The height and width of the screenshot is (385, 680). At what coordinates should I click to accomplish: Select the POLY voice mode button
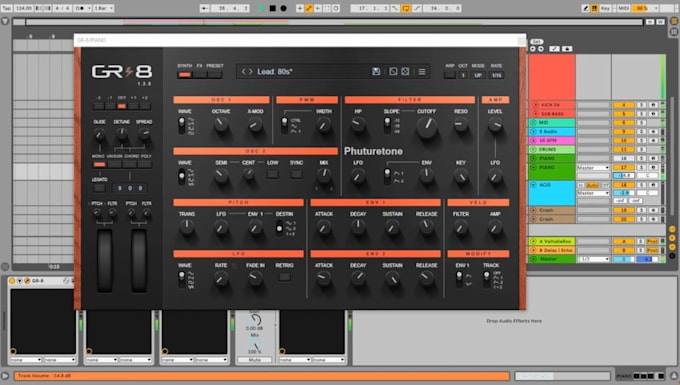145,164
